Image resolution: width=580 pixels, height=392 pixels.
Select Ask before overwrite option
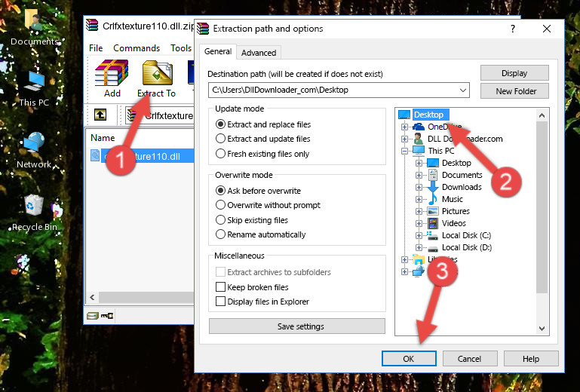tap(220, 191)
